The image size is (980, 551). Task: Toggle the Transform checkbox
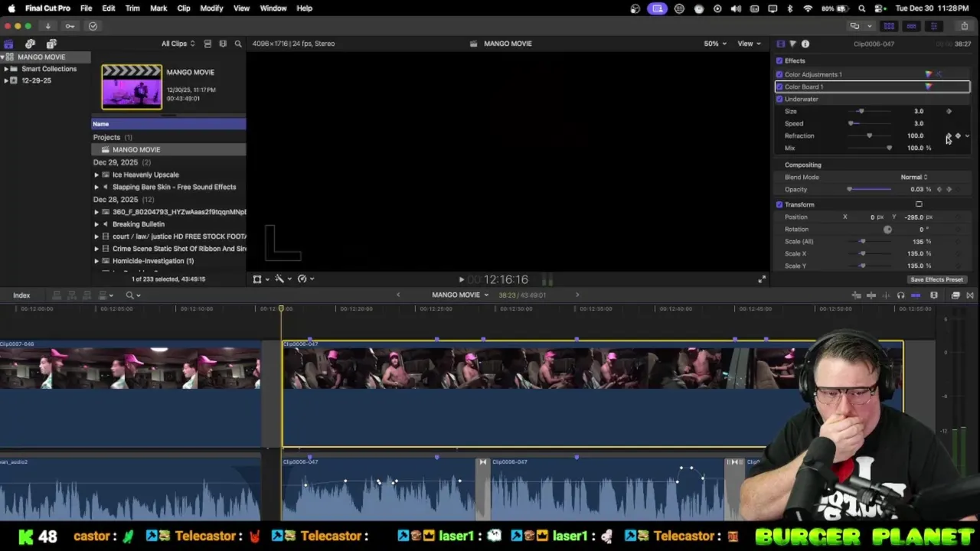[779, 204]
